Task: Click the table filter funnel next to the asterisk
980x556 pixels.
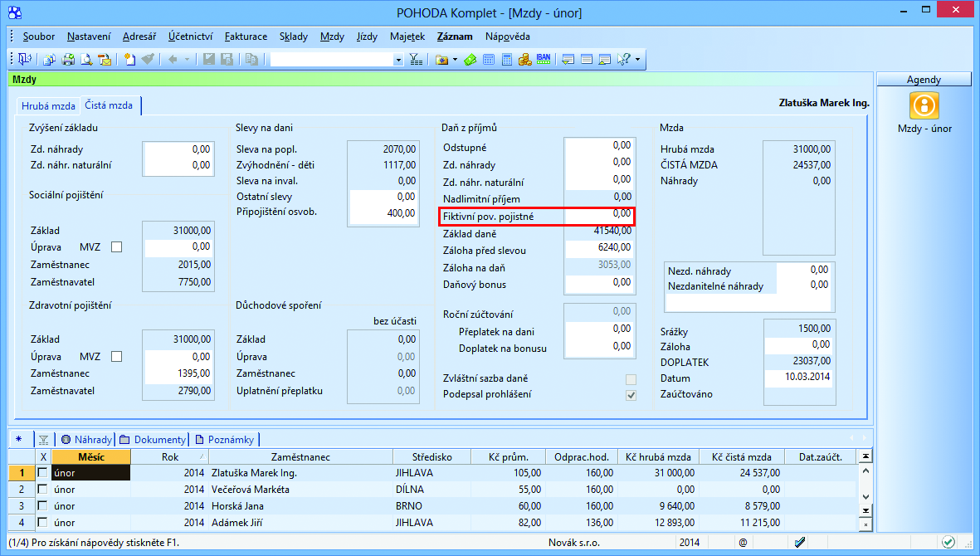Action: pyautogui.click(x=43, y=440)
